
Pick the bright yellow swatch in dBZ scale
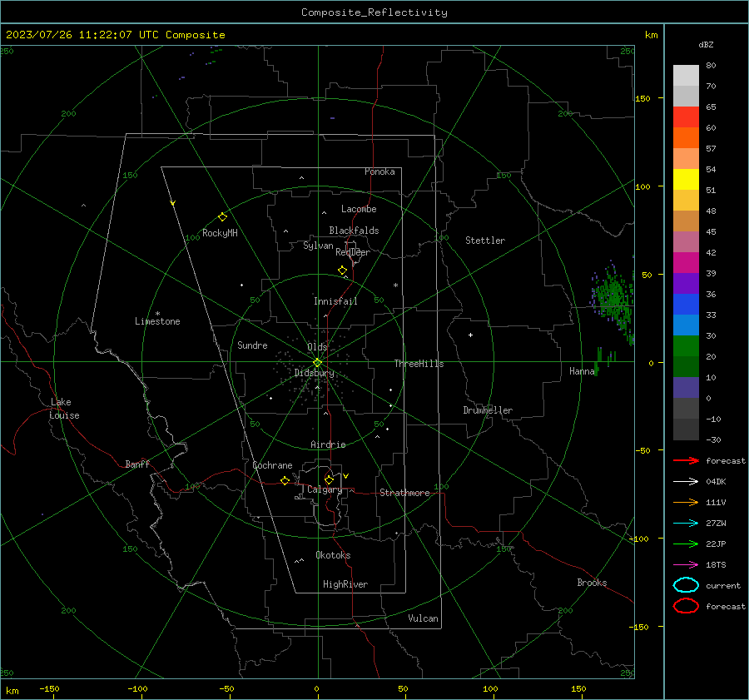coord(686,179)
